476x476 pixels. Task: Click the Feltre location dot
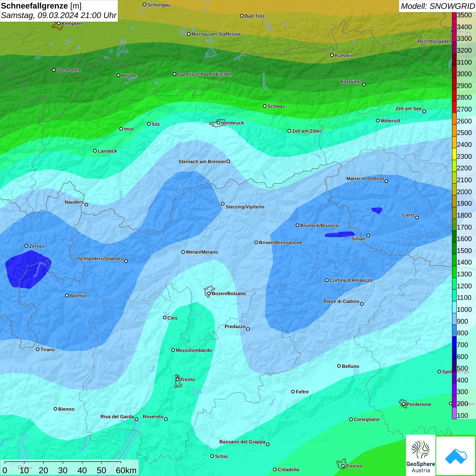293,392
